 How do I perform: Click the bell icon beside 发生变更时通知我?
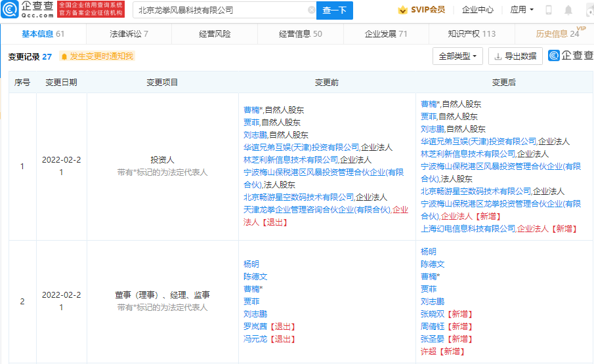pos(64,57)
